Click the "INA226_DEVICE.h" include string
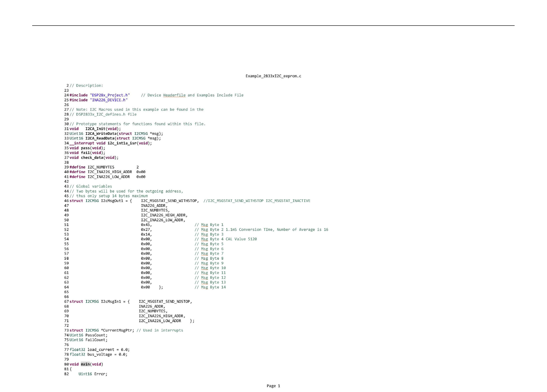547x392 pixels. (x=108, y=100)
